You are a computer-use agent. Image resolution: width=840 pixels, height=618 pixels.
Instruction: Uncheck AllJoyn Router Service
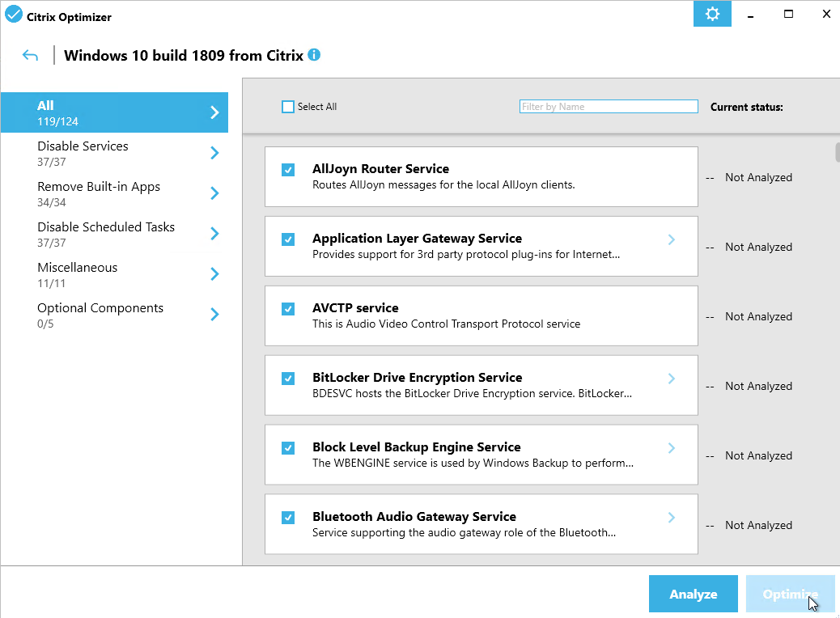pyautogui.click(x=288, y=171)
